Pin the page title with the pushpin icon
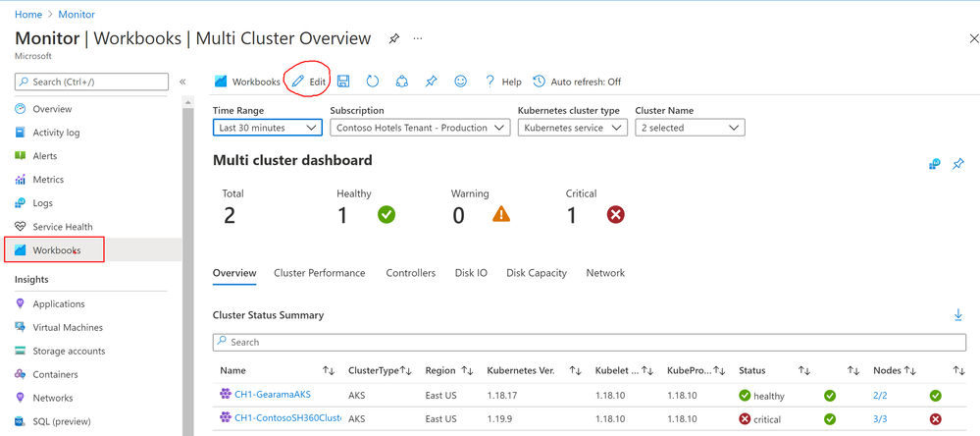This screenshot has width=980, height=436. (393, 38)
